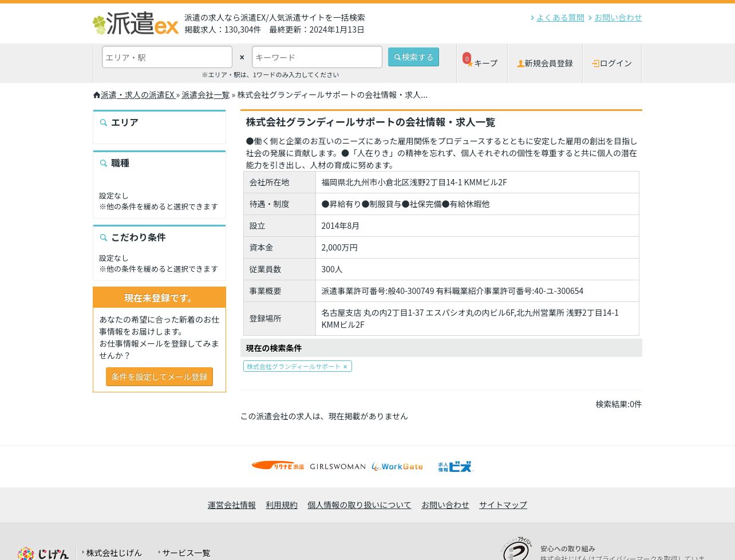Open サービス一覧 footer link

186,553
